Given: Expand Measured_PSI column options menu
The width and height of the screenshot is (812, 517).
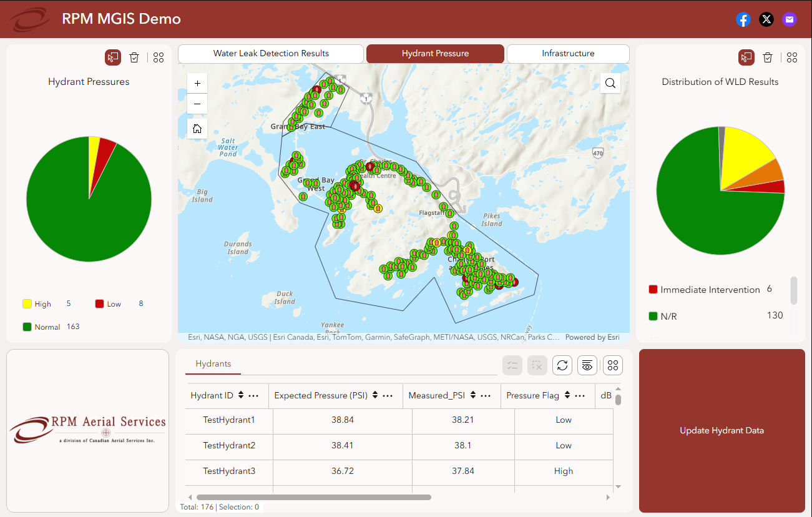Looking at the screenshot, I should [x=486, y=395].
